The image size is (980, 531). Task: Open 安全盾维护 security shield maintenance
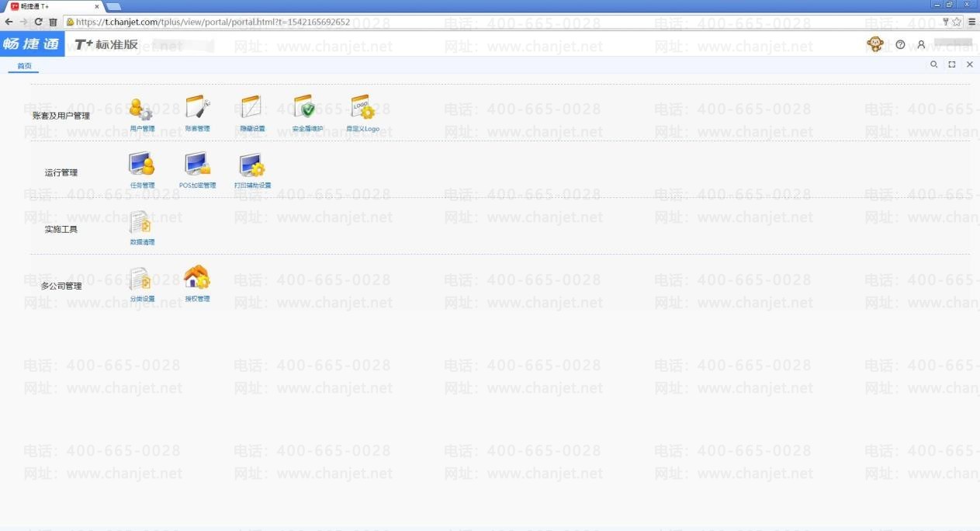pos(307,115)
